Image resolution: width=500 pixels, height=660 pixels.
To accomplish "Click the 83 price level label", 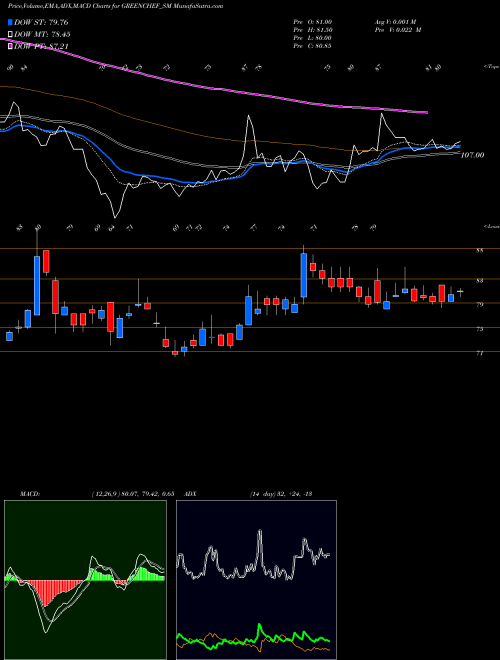I will (479, 280).
